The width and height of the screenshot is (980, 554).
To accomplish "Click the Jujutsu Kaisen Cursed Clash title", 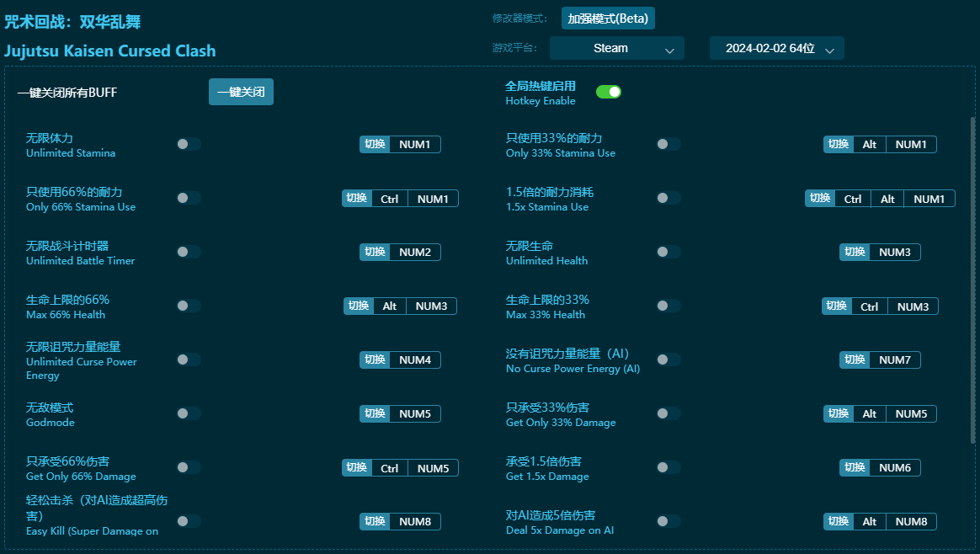I will (110, 51).
